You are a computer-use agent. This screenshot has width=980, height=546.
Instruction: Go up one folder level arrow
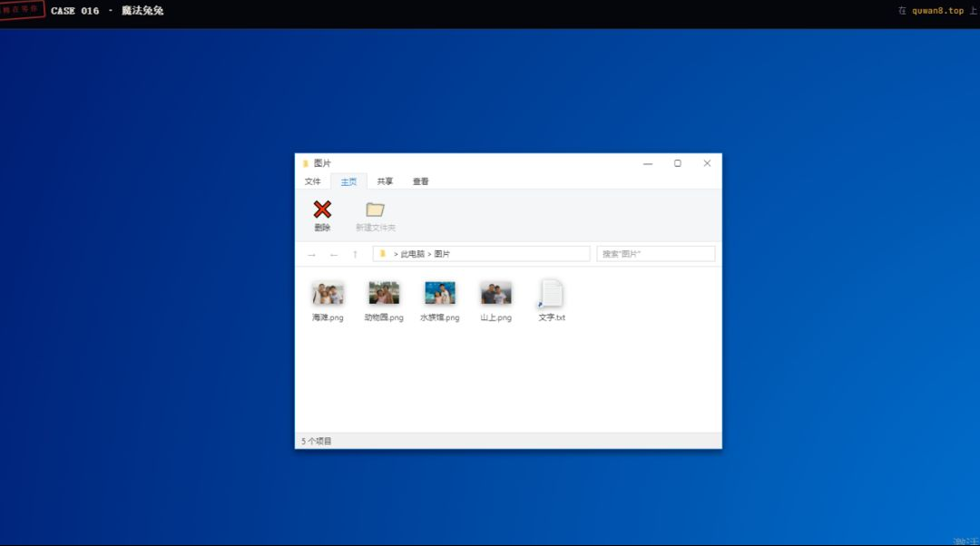355,254
